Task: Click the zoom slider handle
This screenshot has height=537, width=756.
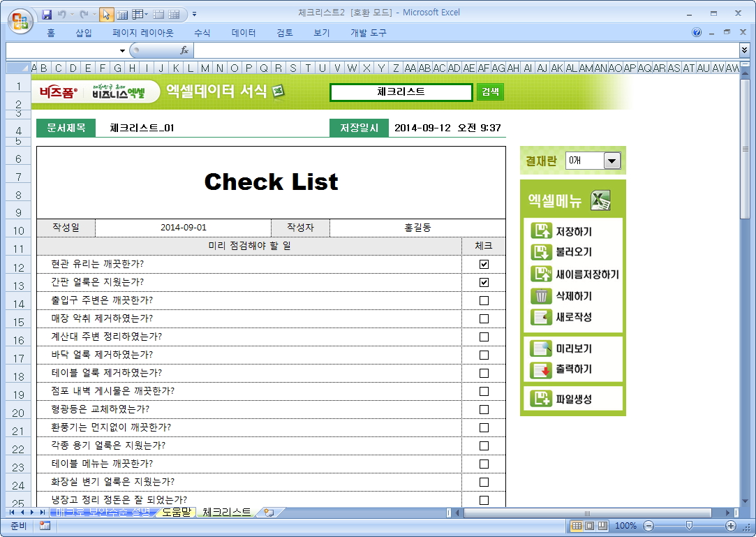Action: [x=690, y=525]
